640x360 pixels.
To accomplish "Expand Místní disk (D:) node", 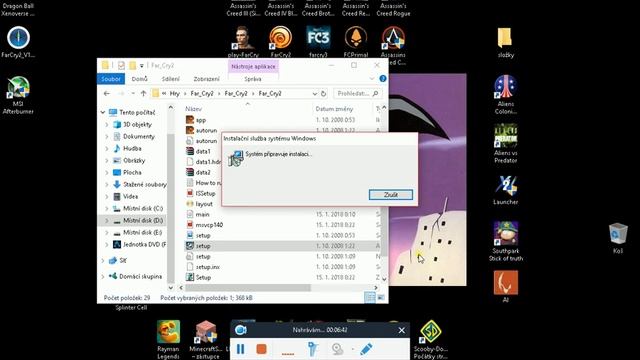I will (107, 220).
